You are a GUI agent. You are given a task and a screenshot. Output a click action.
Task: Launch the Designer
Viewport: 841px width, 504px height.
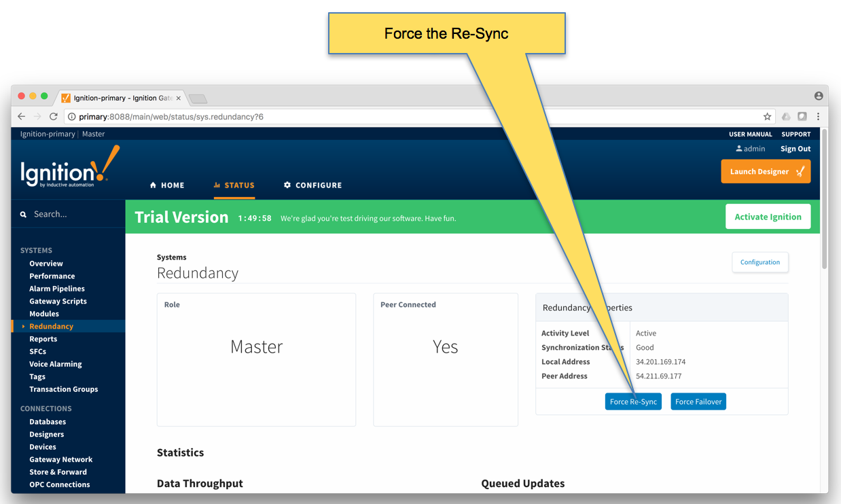click(766, 172)
